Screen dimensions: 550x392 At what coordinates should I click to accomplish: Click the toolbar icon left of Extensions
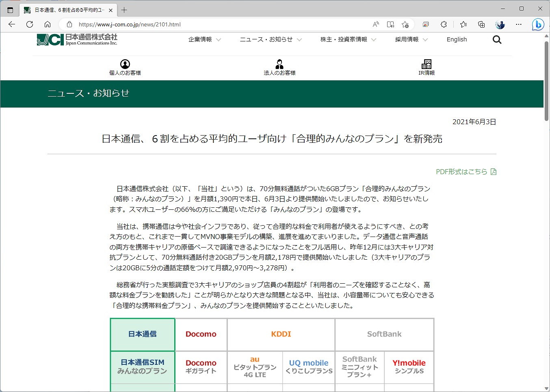point(426,24)
